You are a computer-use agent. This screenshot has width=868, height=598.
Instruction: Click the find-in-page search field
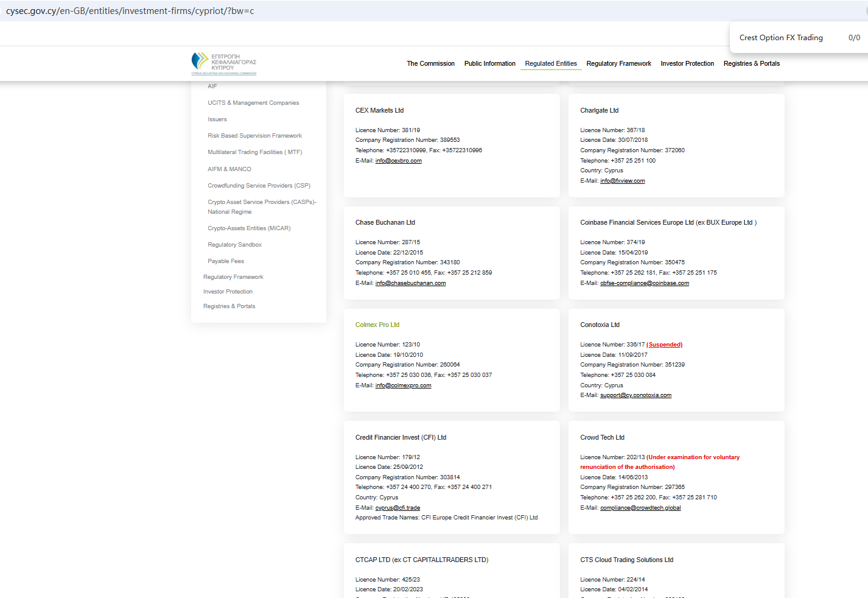click(785, 38)
